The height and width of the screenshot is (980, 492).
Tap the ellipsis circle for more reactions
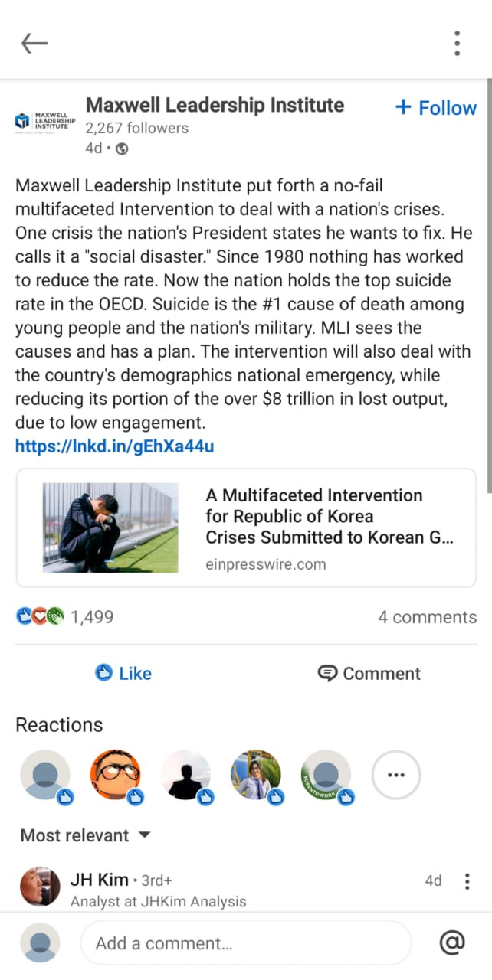click(x=396, y=775)
